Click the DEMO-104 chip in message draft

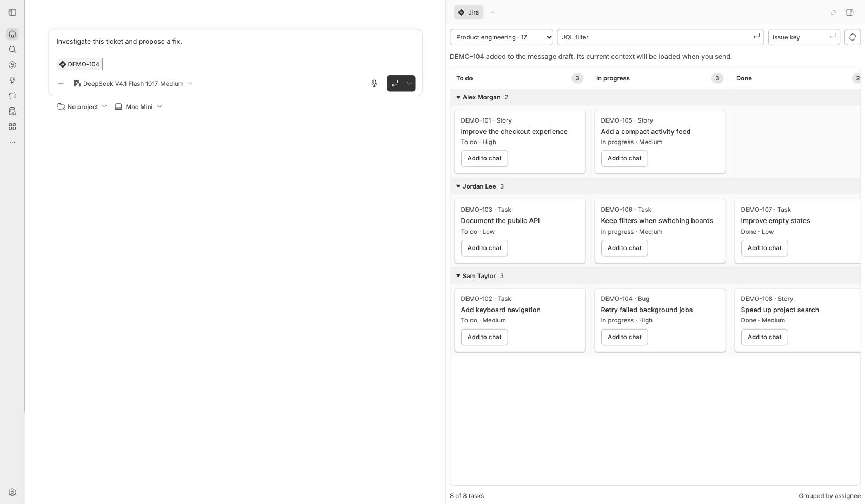[79, 64]
